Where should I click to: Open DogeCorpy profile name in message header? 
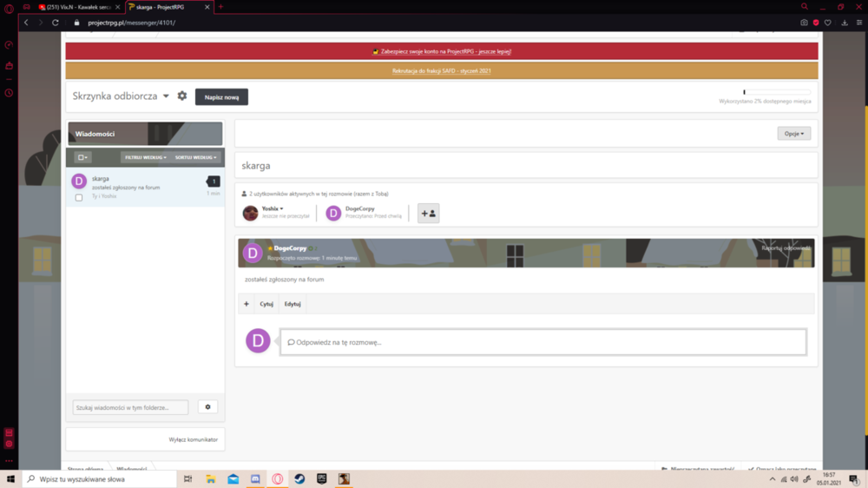[x=290, y=248]
